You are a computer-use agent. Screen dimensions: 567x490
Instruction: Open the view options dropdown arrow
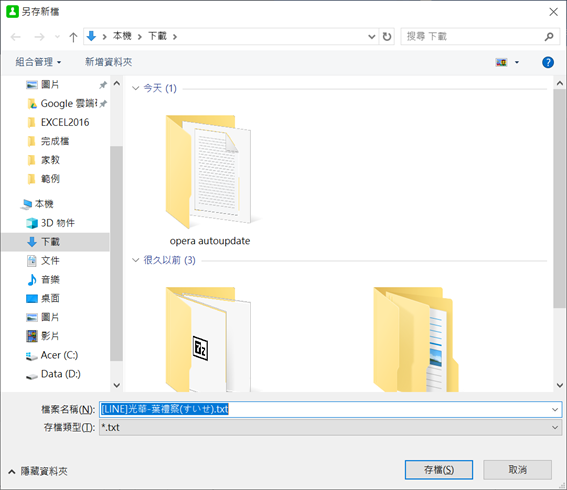point(517,62)
